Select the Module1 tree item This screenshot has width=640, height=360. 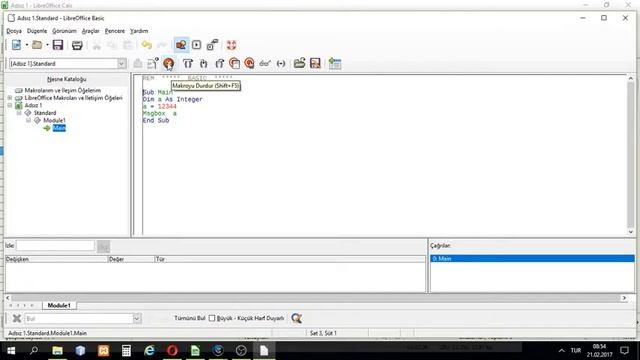[54, 120]
